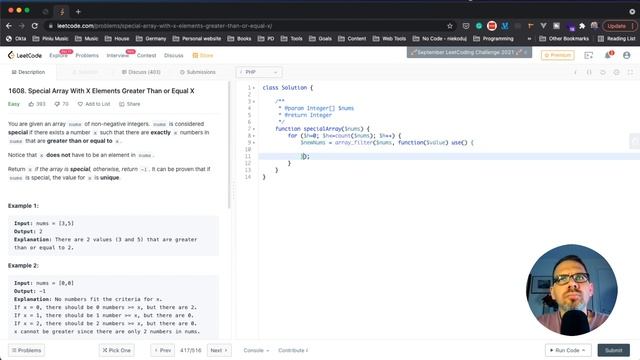The image size is (640, 360).
Task: Collapse code fold arrow at line 1
Action: [x=253, y=88]
